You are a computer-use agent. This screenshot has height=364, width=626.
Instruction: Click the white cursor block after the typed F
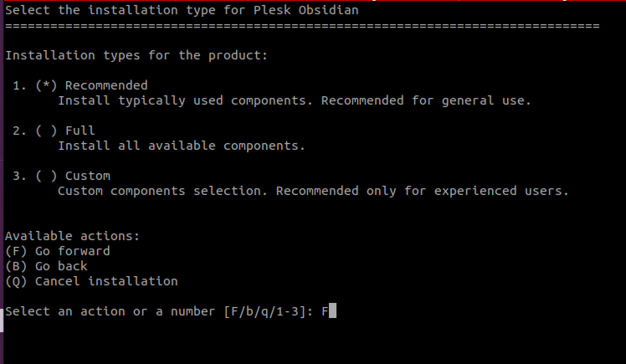333,312
